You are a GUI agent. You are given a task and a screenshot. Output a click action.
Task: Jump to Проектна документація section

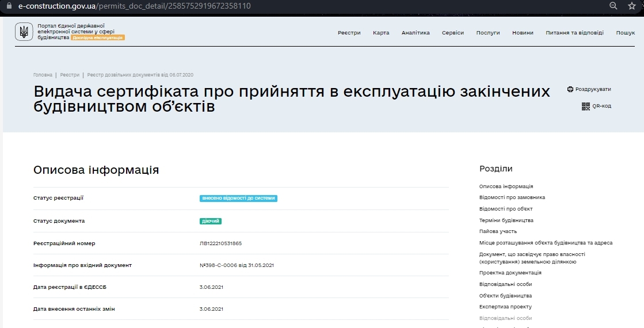pos(510,273)
